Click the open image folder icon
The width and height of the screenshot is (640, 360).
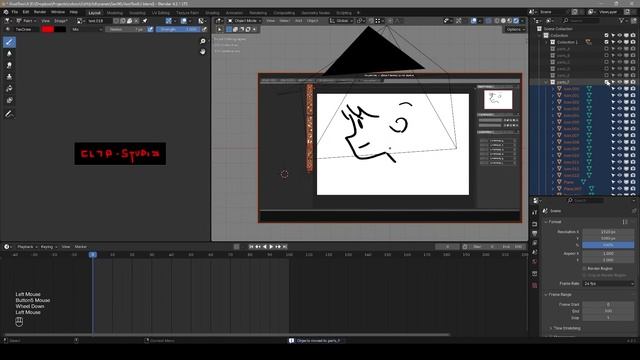click(130, 21)
